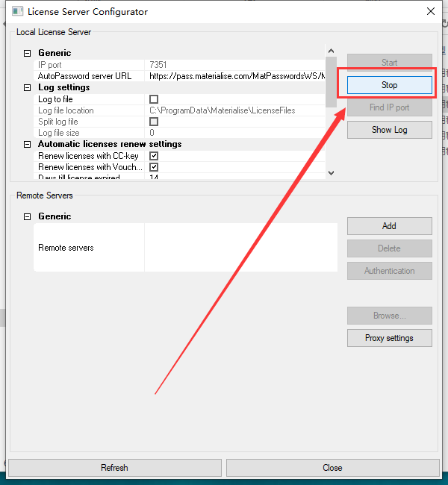Collapse the Local License Server Generic section
This screenshot has width=448, height=485.
tap(28, 53)
